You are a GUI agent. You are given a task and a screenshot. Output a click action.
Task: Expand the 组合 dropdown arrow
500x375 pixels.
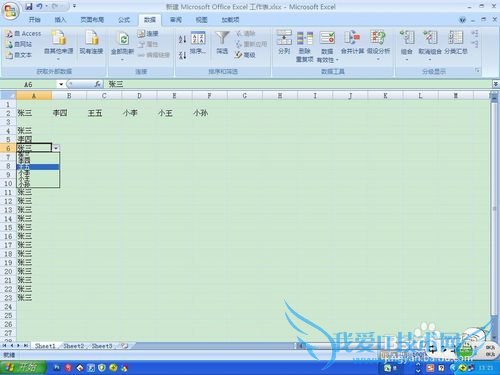(407, 60)
